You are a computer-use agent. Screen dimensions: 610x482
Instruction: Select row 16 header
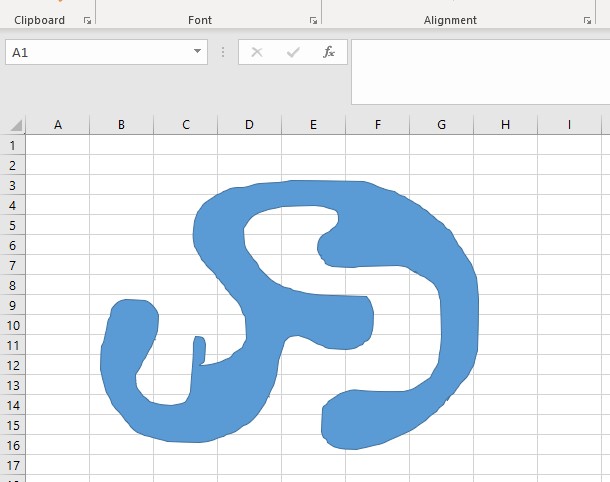click(12, 445)
